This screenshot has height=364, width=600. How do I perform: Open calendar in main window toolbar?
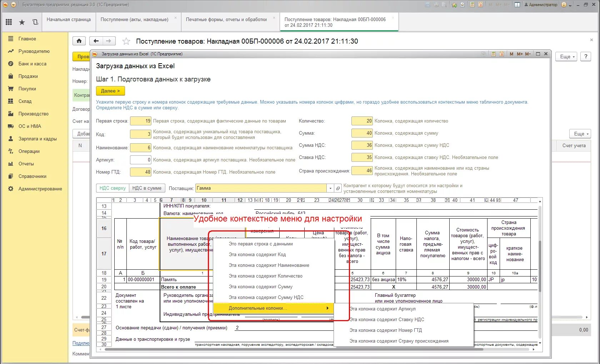(480, 5)
